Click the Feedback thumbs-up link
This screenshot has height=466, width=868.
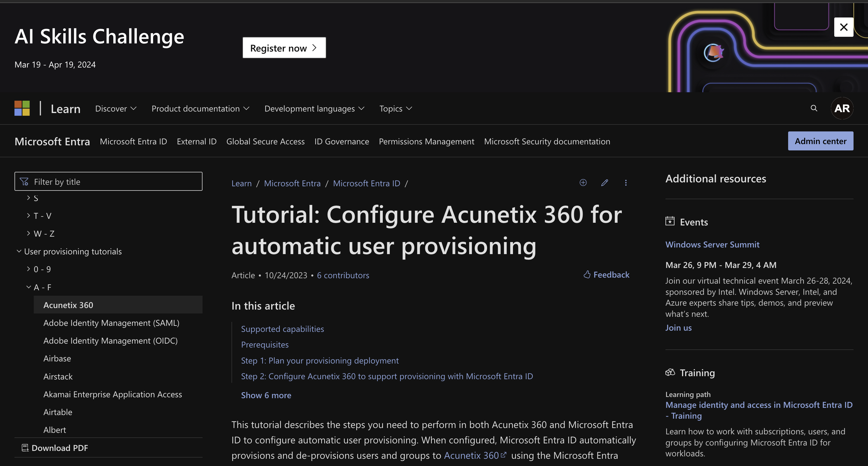pyautogui.click(x=606, y=275)
